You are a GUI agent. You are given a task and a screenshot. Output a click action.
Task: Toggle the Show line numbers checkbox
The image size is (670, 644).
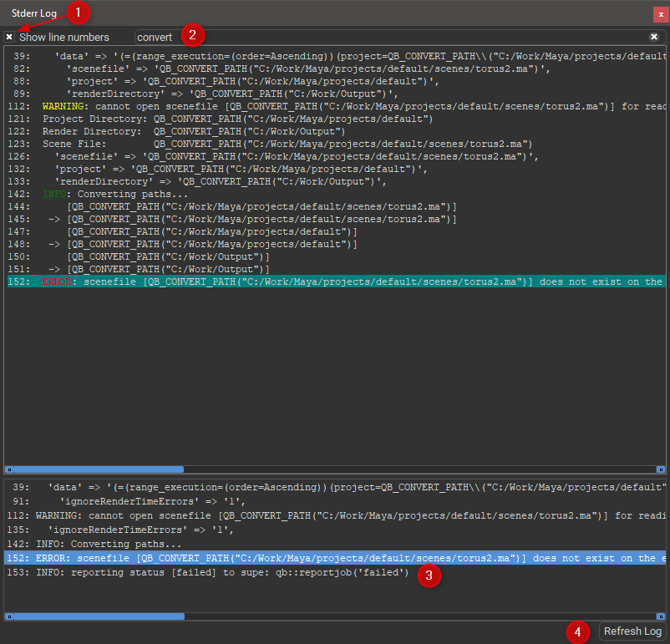coord(9,37)
